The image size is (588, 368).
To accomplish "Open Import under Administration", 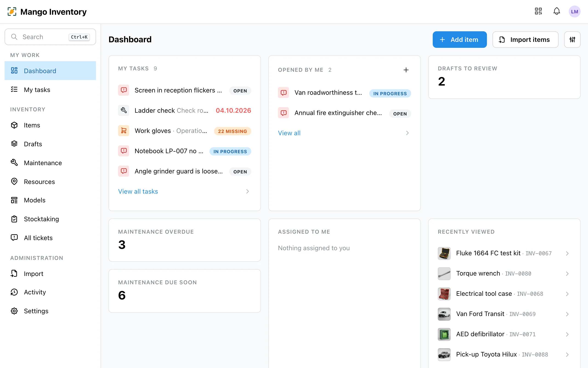I will [50, 273].
